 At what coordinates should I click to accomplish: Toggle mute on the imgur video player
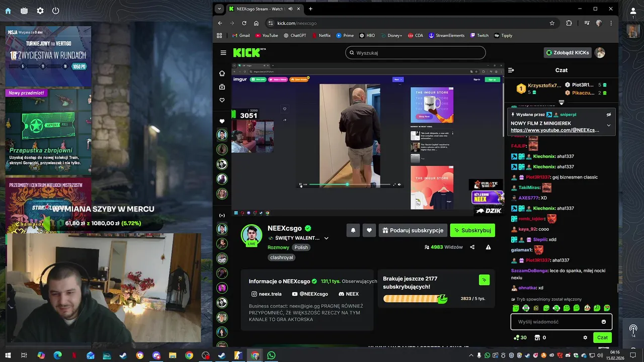(x=399, y=185)
